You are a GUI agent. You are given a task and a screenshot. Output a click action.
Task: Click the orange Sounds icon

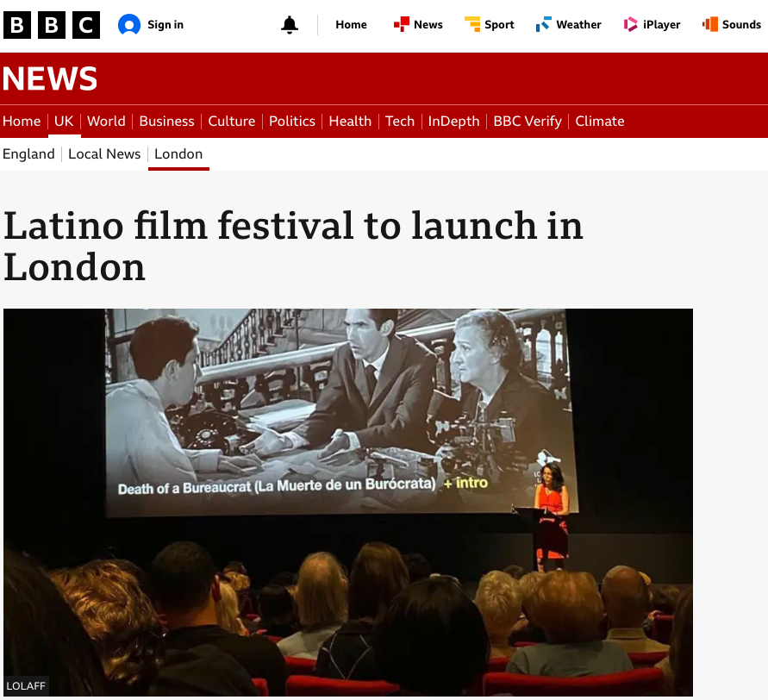709,24
